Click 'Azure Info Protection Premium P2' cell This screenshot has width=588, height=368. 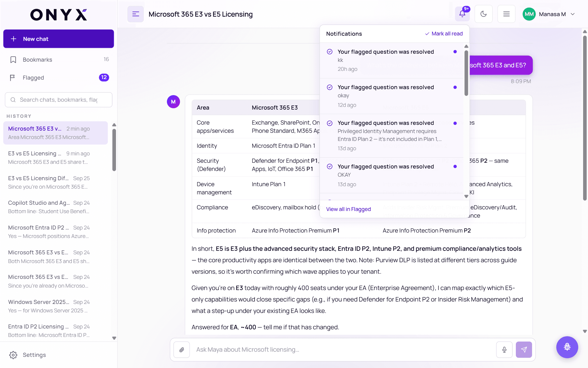[427, 231]
